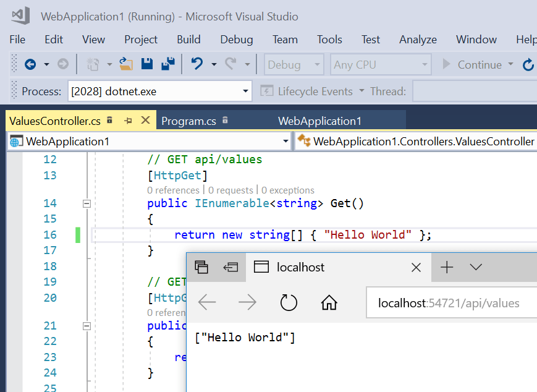Click line number 16 in the gutter

coord(50,235)
